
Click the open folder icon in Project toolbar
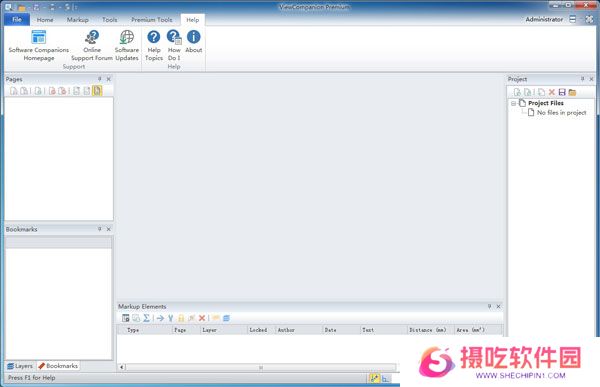pyautogui.click(x=572, y=92)
